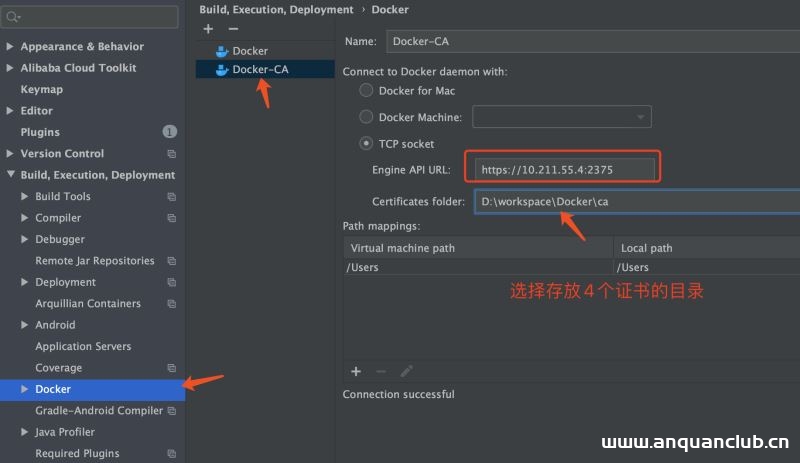The height and width of the screenshot is (463, 800).
Task: Collapse Build, Execution, Deployment section
Action: click(11, 175)
